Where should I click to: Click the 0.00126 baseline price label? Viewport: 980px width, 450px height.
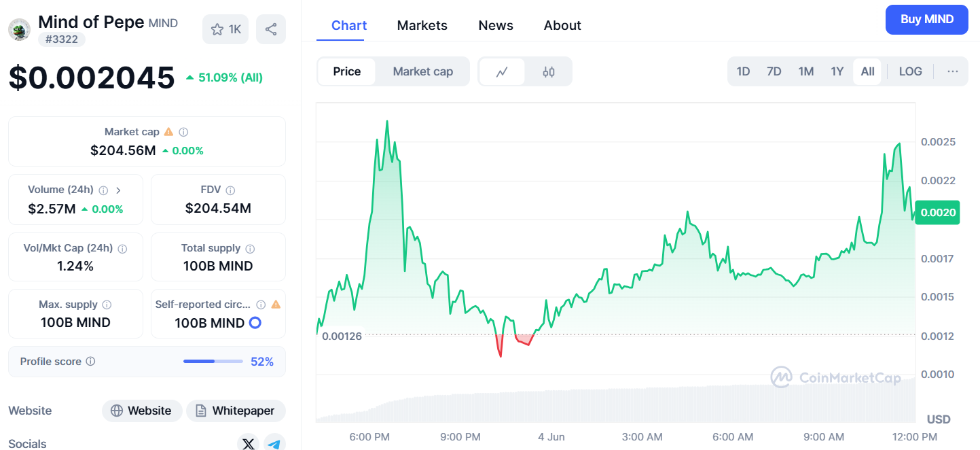tap(342, 336)
